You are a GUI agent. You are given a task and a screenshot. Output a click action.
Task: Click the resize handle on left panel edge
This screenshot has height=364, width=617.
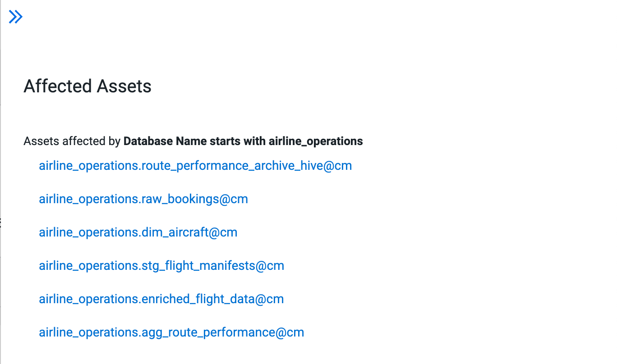pos(1,222)
